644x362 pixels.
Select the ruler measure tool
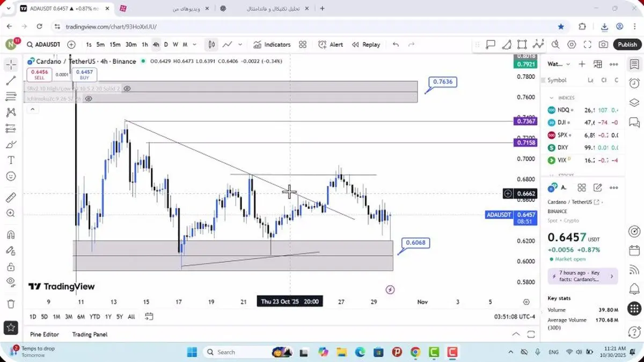11,197
